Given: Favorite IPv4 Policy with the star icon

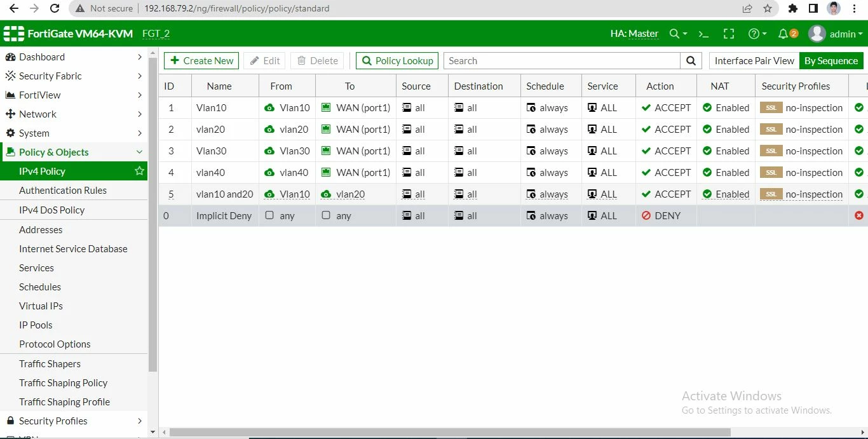Looking at the screenshot, I should (139, 171).
